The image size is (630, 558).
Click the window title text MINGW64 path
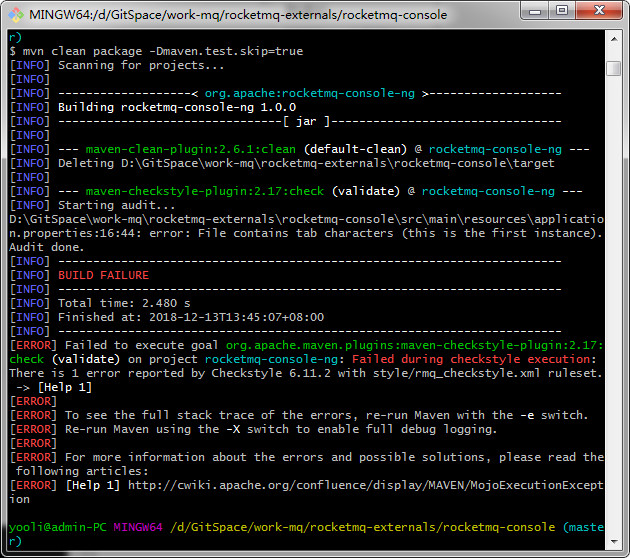pyautogui.click(x=238, y=15)
